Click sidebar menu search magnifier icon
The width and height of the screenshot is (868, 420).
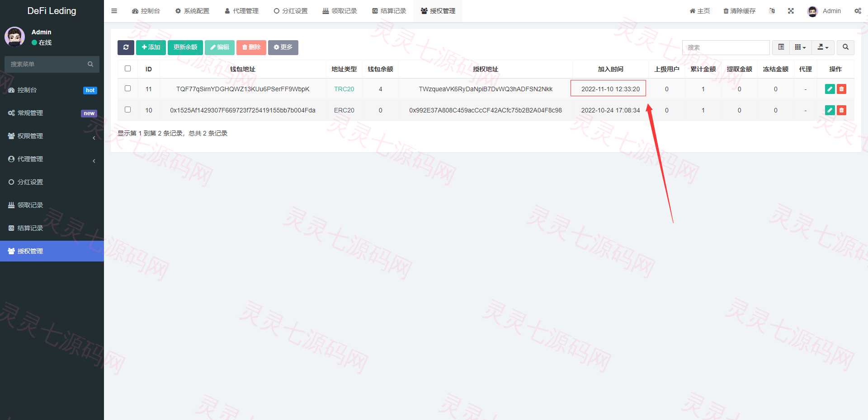pyautogui.click(x=90, y=64)
